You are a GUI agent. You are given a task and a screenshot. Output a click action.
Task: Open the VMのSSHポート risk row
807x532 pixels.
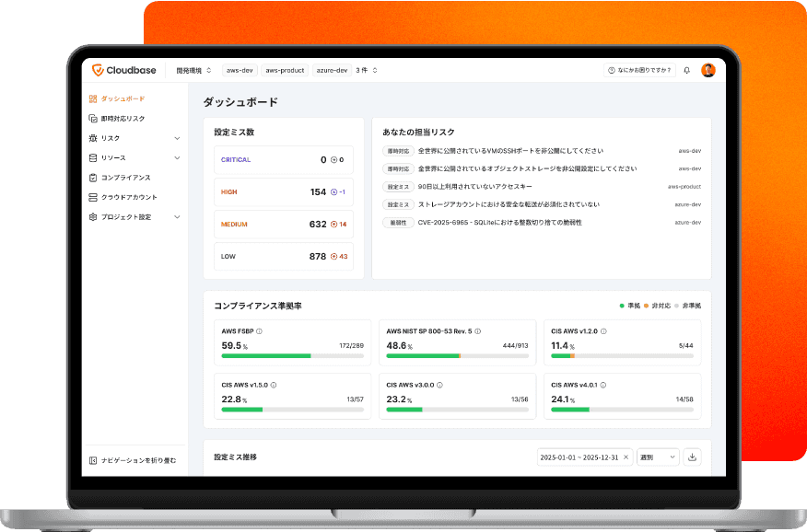pyautogui.click(x=542, y=151)
